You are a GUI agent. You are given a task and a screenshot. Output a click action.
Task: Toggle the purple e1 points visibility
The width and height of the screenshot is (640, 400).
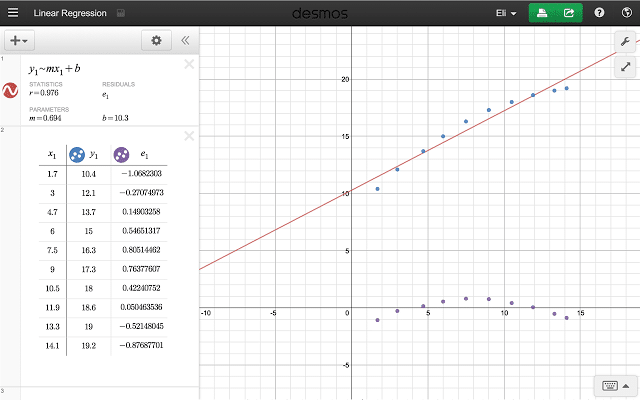121,155
